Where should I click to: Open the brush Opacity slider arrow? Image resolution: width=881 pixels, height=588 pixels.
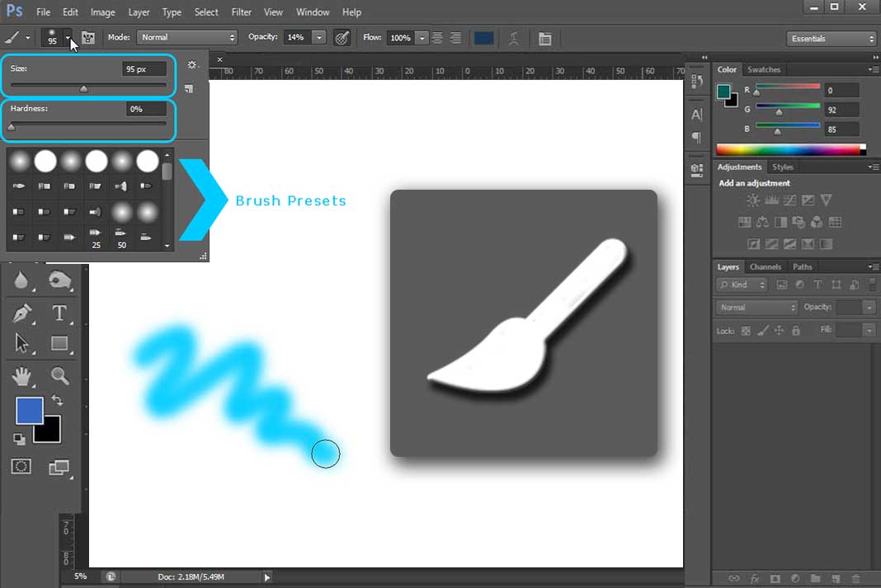(x=319, y=38)
